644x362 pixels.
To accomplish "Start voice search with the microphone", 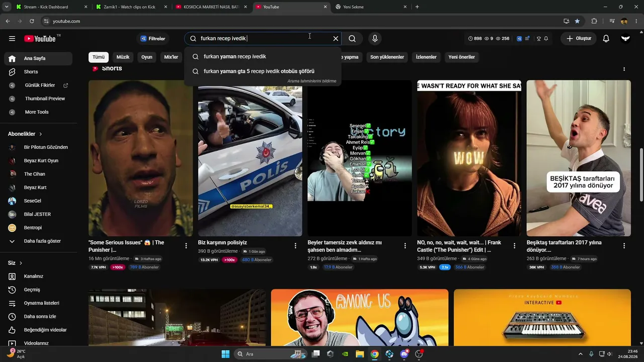I will [375, 39].
